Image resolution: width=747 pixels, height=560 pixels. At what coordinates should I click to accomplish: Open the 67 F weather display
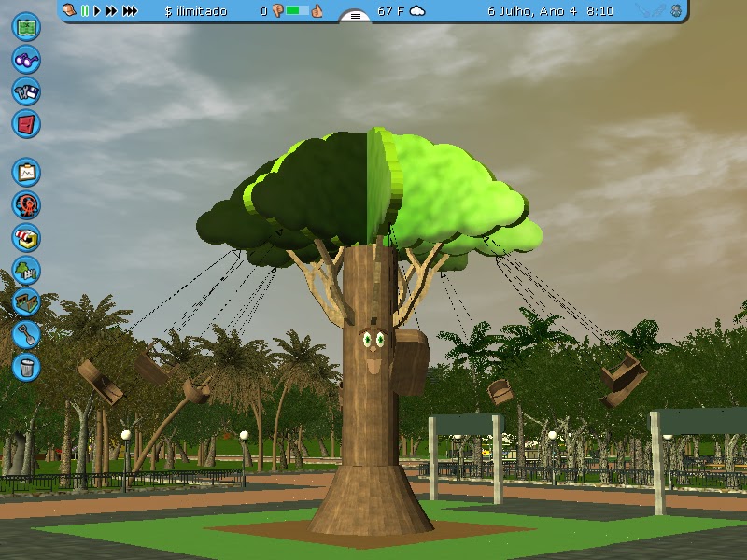[392, 11]
